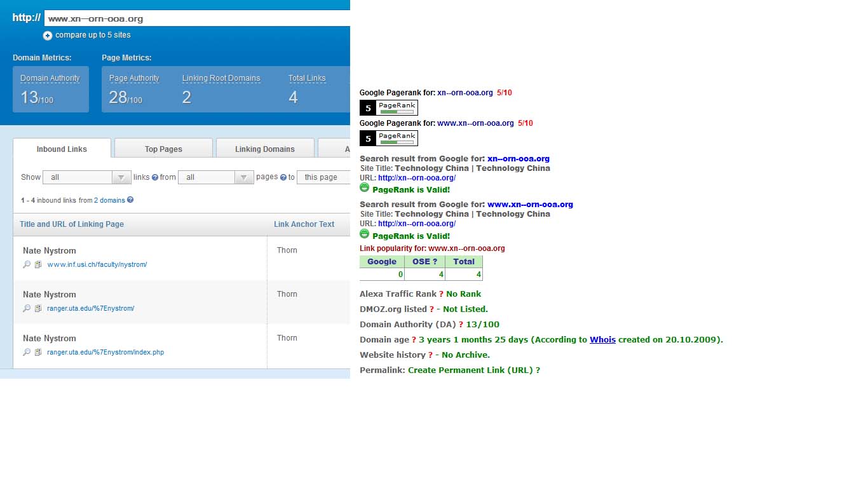Click page icon for ranger.uta.edu/%7Enystrom/ row
The image size is (868, 488).
38,308
